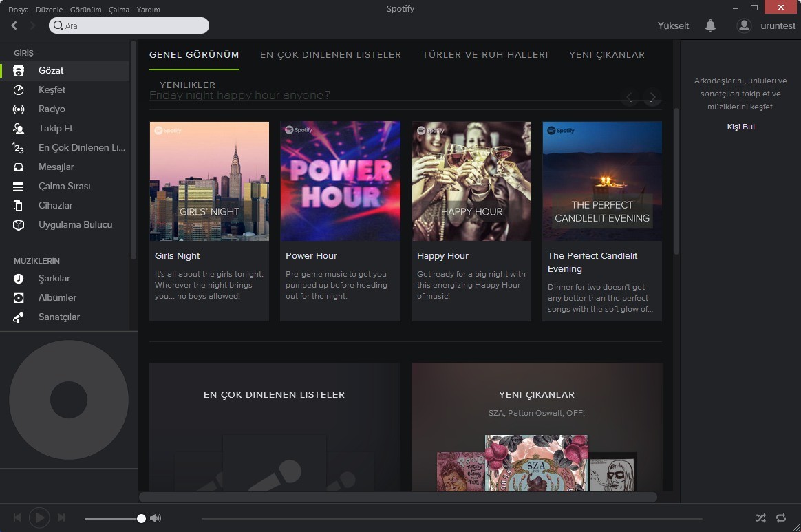This screenshot has height=532, width=801.
Task: Click the magnifier icon in search box
Action: point(58,25)
